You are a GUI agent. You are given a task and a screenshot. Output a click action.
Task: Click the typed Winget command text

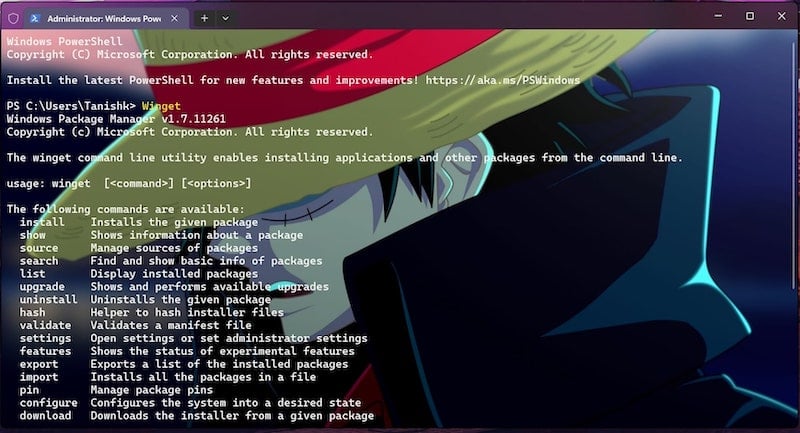[161, 106]
